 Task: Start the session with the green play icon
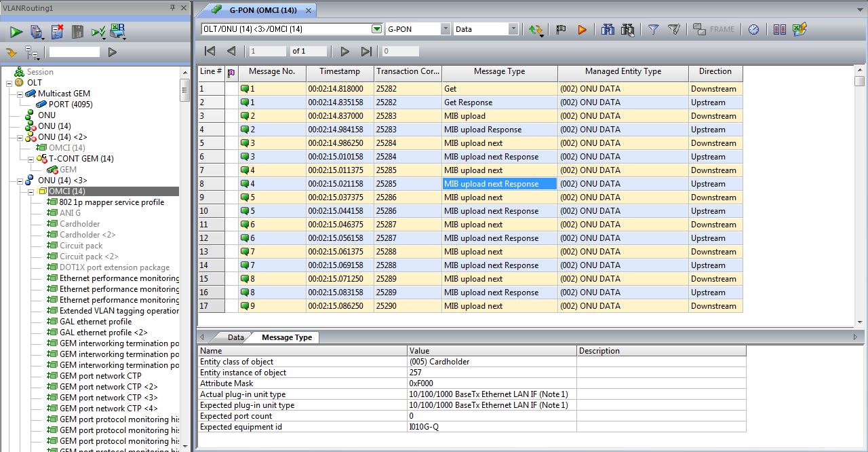16,31
